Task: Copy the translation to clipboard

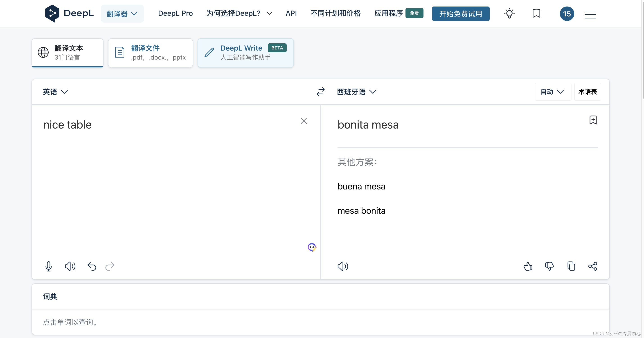Action: pos(571,266)
